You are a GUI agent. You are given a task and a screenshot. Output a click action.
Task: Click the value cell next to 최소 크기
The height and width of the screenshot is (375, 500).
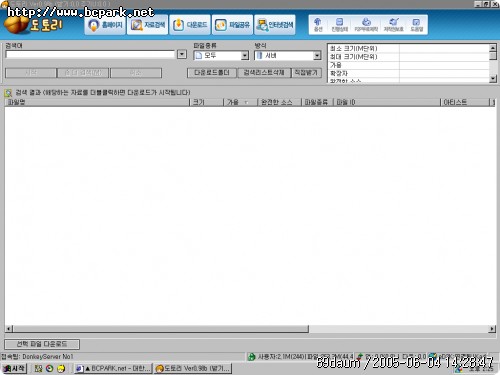444,49
